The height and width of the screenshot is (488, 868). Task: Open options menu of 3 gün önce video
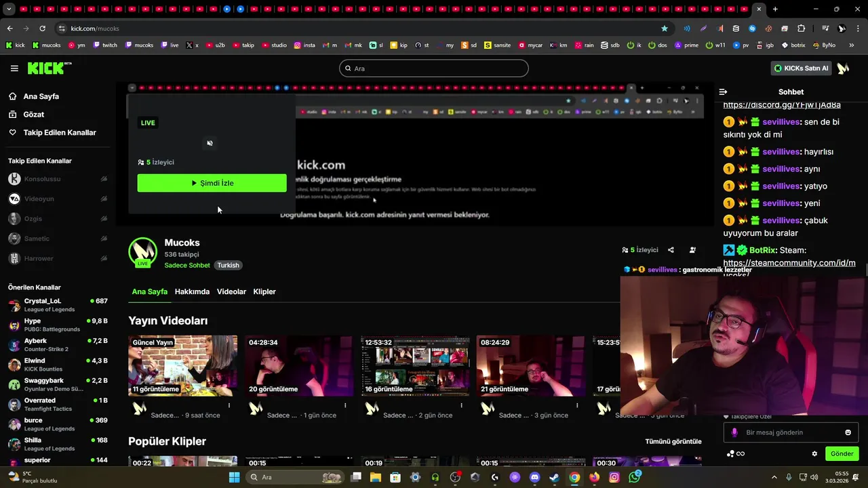(x=577, y=405)
